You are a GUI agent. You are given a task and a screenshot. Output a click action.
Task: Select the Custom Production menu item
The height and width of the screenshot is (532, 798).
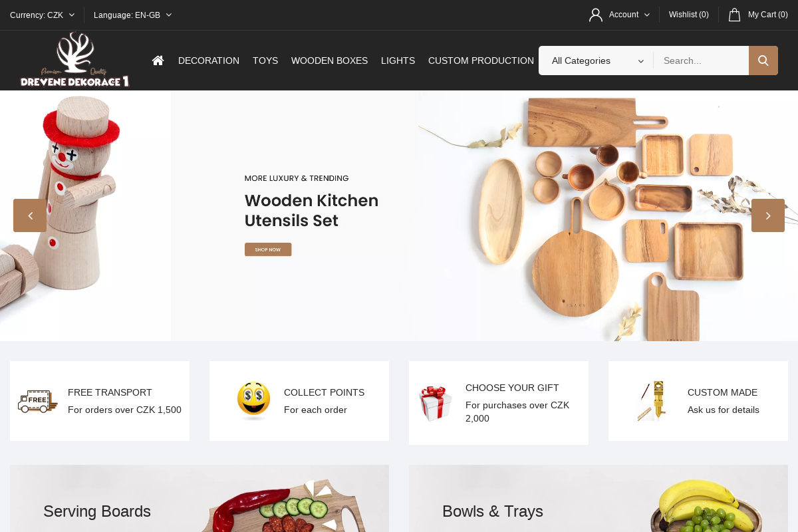pos(481,61)
